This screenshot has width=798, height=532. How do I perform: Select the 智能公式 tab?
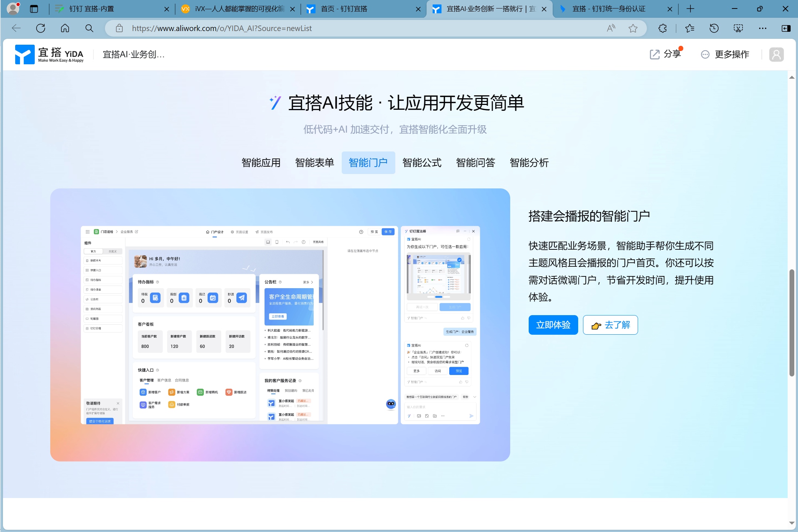(x=422, y=163)
